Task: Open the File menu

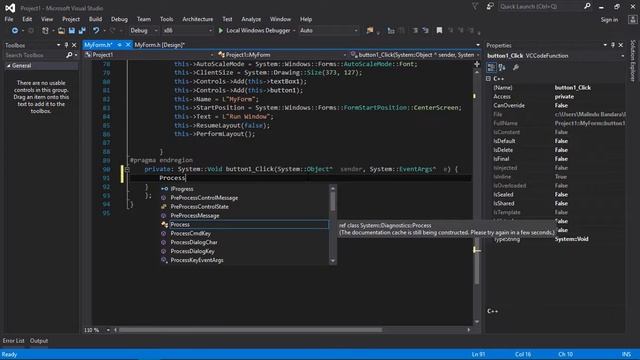Action: tap(9, 19)
